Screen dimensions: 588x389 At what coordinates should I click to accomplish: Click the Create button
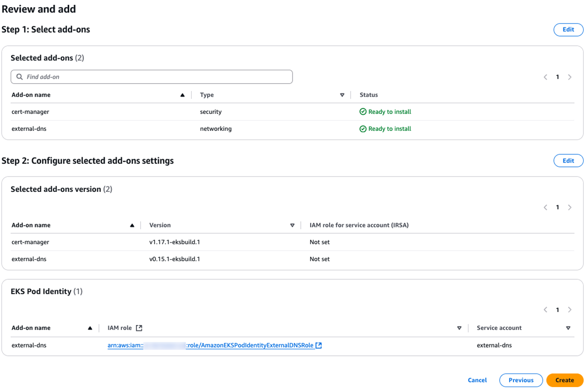tap(564, 380)
